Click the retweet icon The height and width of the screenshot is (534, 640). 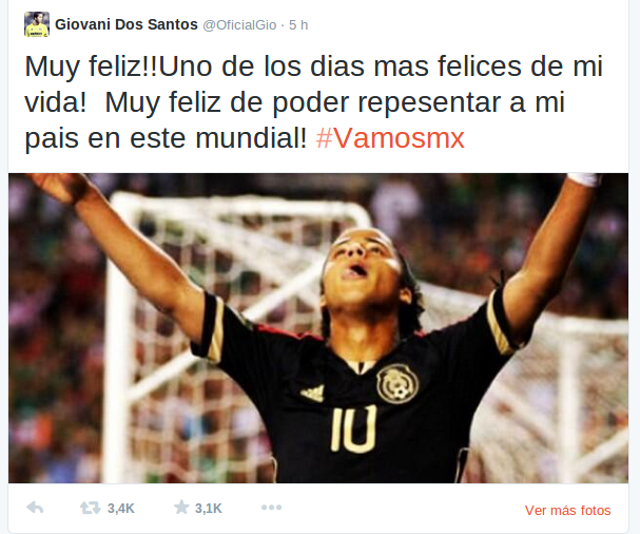click(x=90, y=508)
